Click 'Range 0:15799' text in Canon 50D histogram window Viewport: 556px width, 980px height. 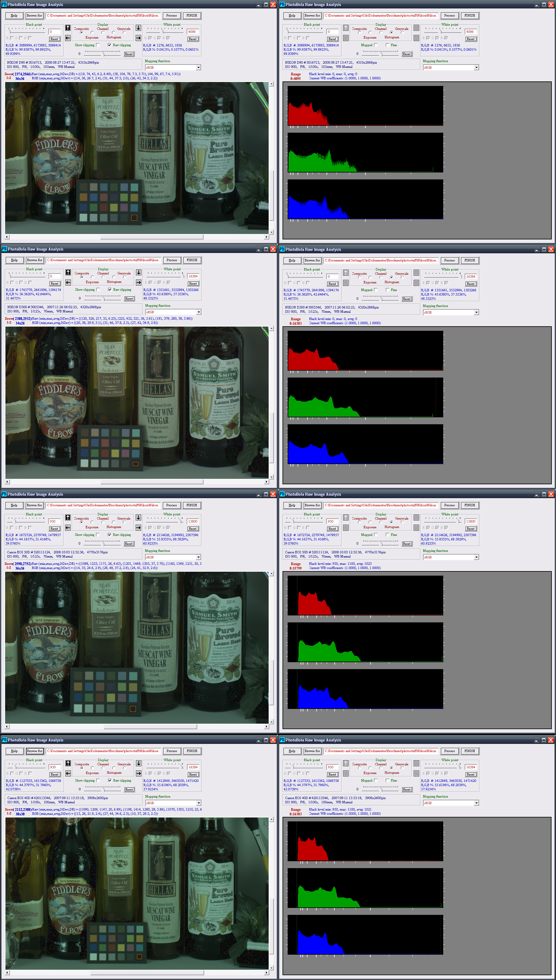(x=295, y=566)
